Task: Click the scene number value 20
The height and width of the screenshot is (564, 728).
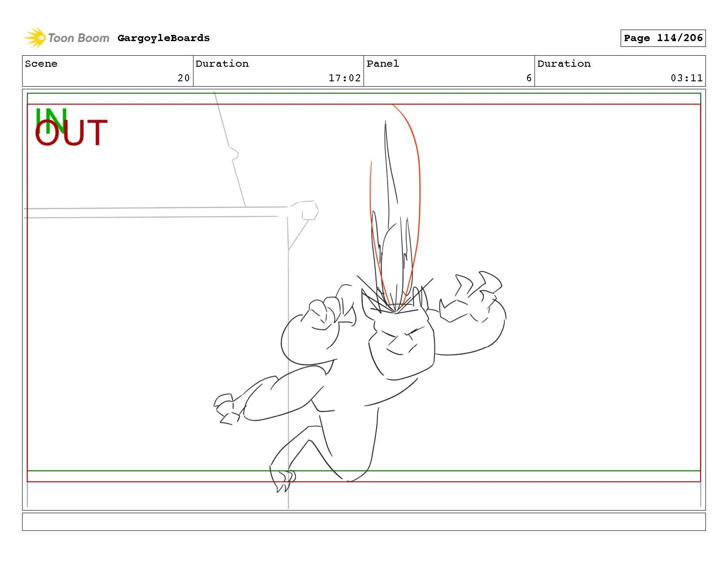Action: (x=184, y=78)
